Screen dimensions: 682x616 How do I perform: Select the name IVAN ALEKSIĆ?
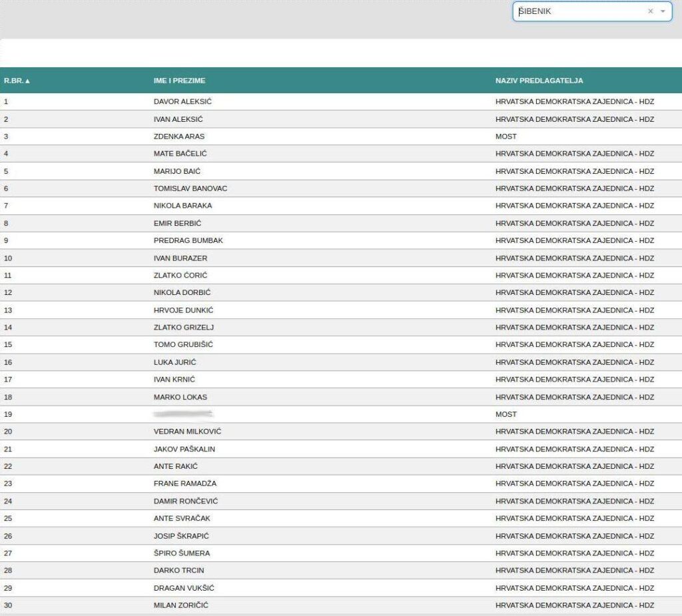pos(178,119)
